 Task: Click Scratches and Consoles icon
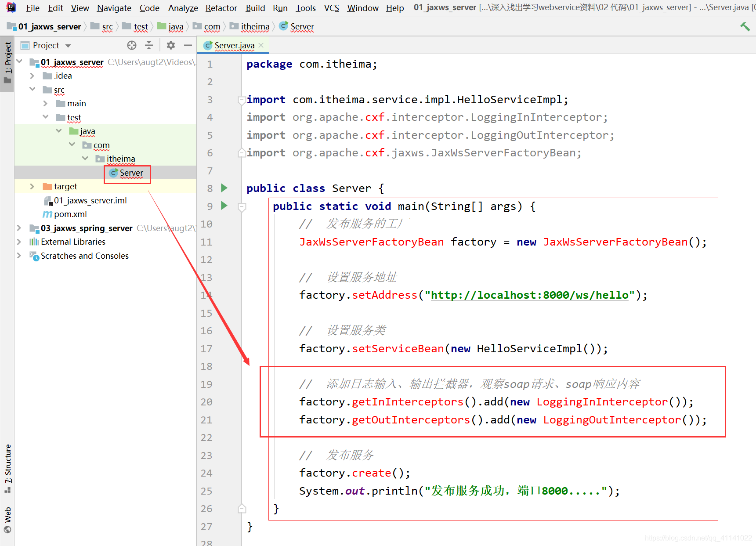[34, 256]
